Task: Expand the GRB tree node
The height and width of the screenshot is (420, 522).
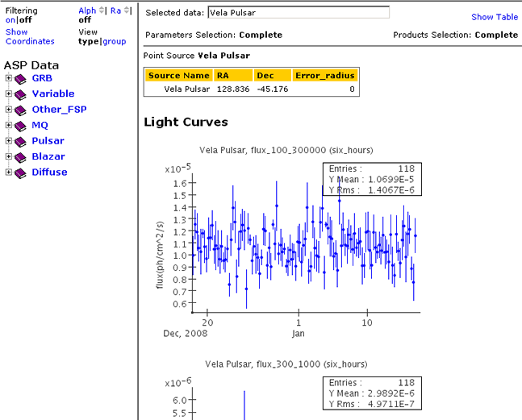Action: tap(9, 78)
